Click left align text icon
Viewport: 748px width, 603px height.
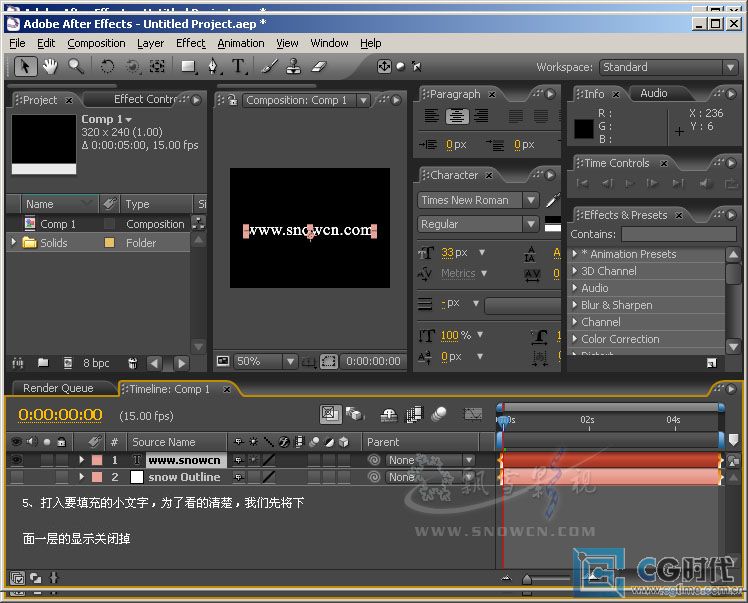tap(432, 116)
